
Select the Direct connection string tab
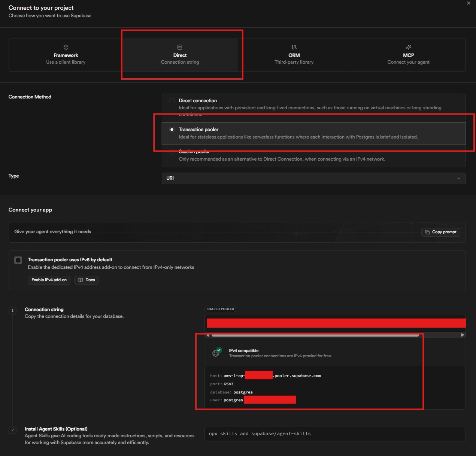point(180,55)
